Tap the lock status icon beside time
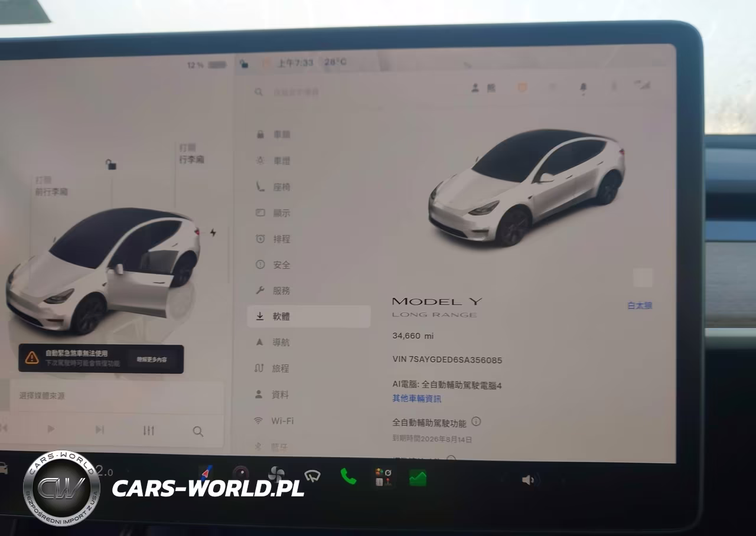Viewport: 756px width, 536px height. 243,63
